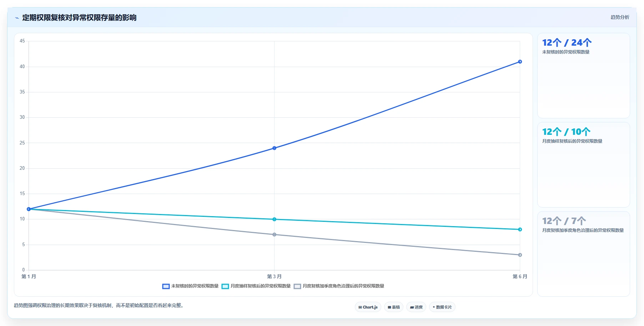Click the y-axis tick label 0
Viewport: 644px width, 326px height.
pos(24,270)
